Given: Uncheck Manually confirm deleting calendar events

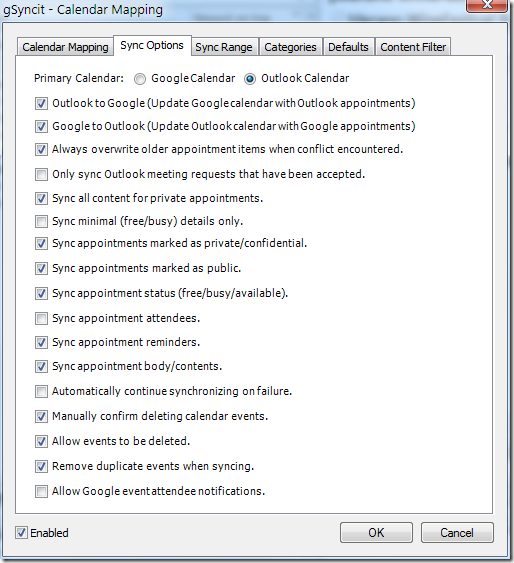Looking at the screenshot, I should (x=41, y=417).
